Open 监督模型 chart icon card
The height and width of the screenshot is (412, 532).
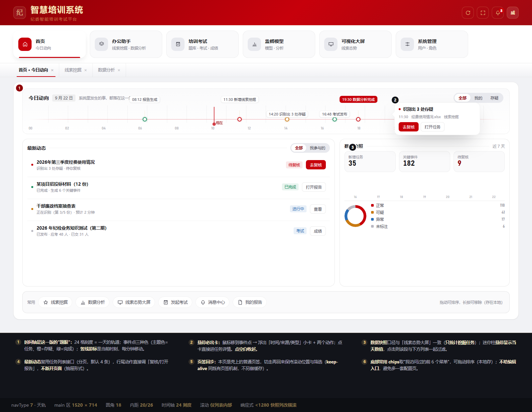click(x=279, y=44)
